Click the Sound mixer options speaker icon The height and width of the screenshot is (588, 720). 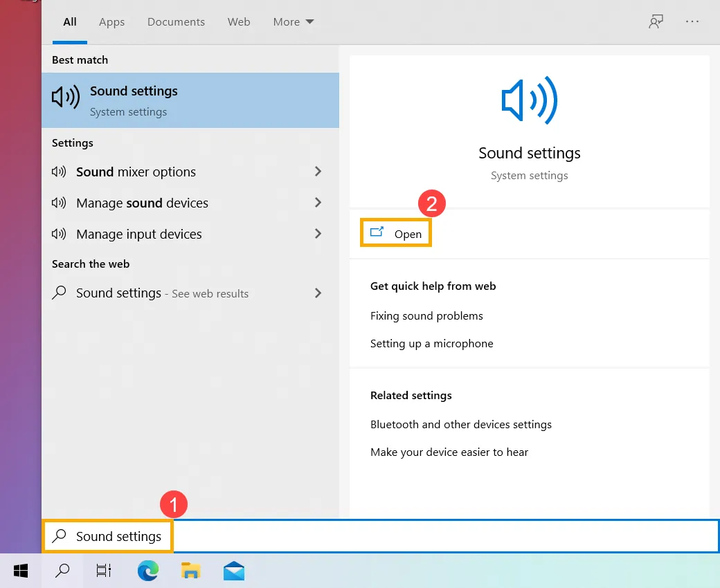click(x=60, y=172)
